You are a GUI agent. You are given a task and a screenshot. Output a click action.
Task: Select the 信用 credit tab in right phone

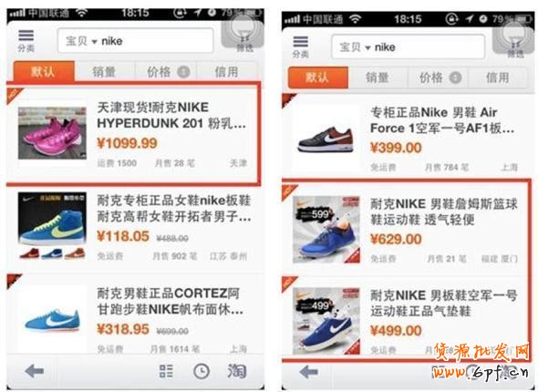pos(497,77)
